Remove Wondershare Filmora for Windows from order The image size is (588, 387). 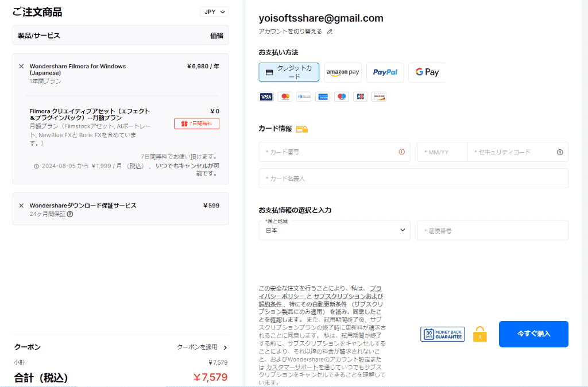pyautogui.click(x=21, y=67)
